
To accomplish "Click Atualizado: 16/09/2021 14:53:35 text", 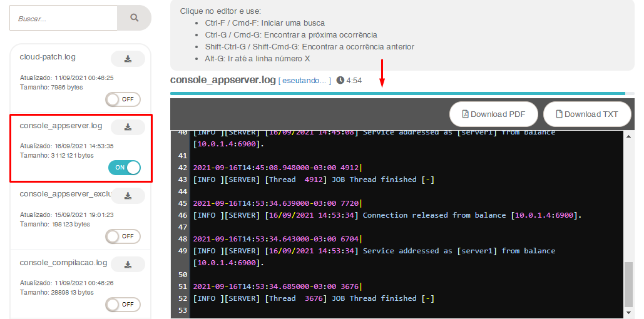I will click(x=66, y=146).
